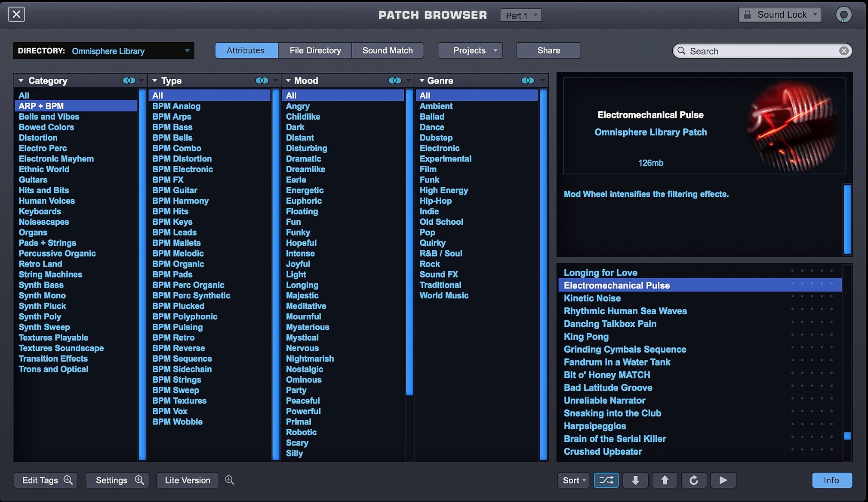
Task: Click the play patch preview icon
Action: pos(722,480)
